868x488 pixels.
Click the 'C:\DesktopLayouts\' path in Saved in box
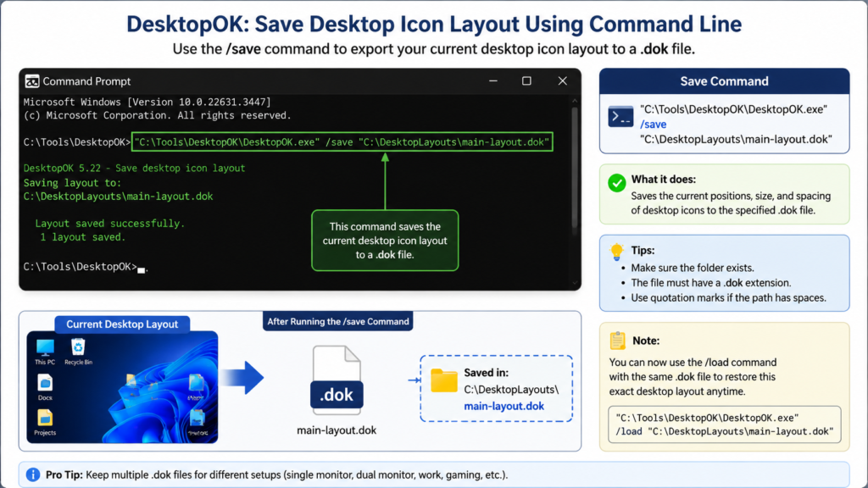tap(511, 390)
